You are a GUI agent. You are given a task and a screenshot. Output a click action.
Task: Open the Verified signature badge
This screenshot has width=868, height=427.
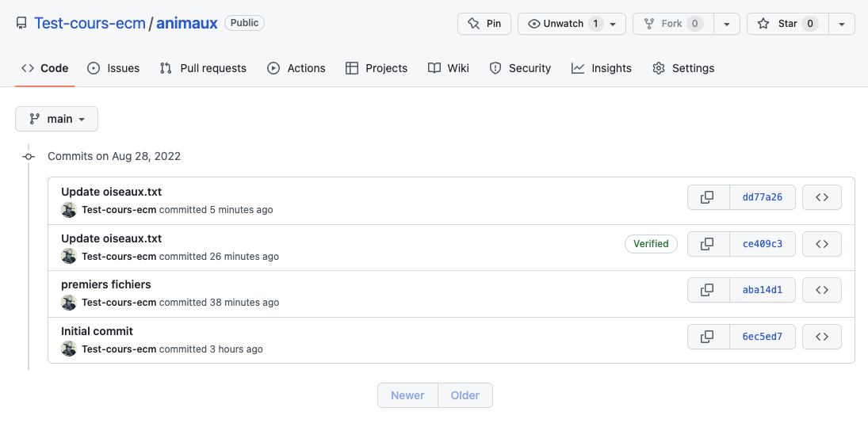651,244
